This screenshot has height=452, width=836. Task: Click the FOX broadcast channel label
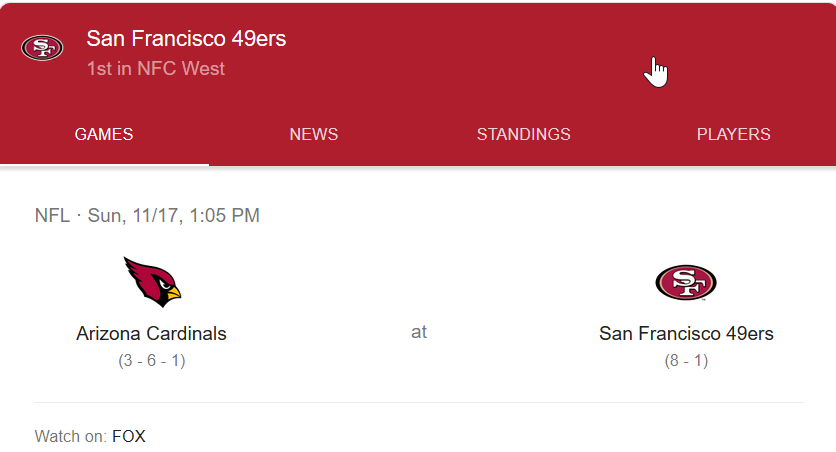(x=129, y=437)
